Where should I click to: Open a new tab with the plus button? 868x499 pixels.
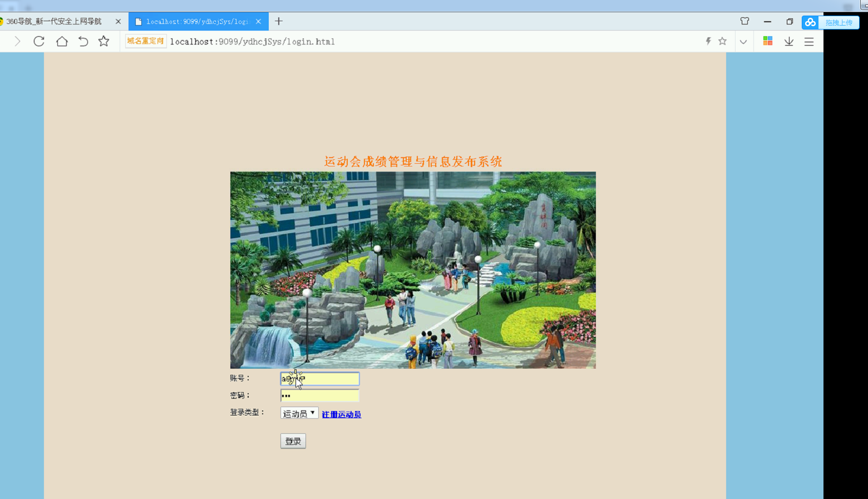(279, 21)
